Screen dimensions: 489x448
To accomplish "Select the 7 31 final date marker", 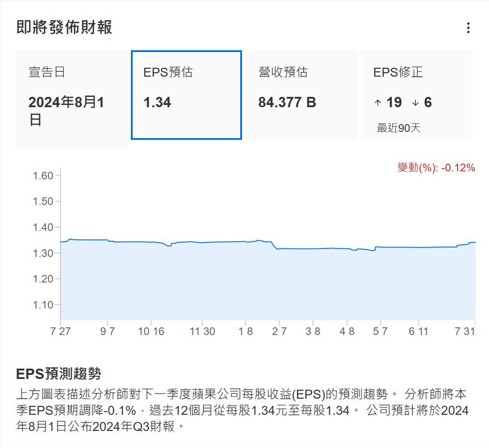I will coord(464,331).
